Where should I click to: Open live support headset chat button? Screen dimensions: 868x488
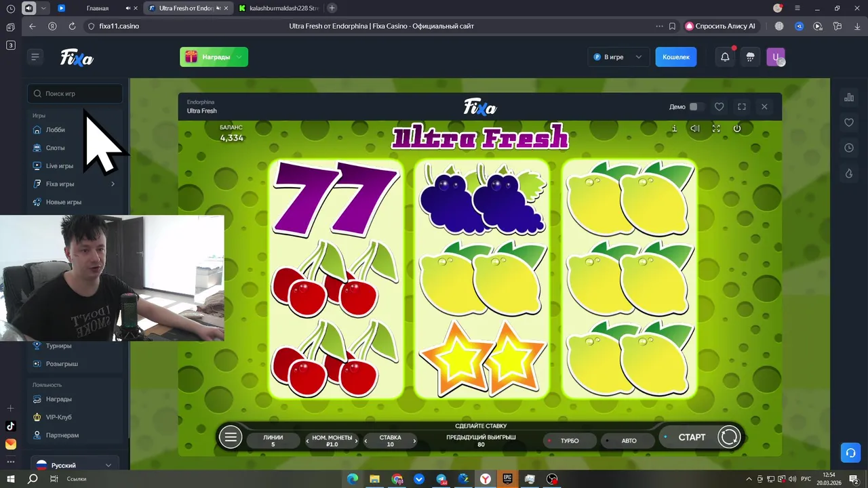(850, 452)
